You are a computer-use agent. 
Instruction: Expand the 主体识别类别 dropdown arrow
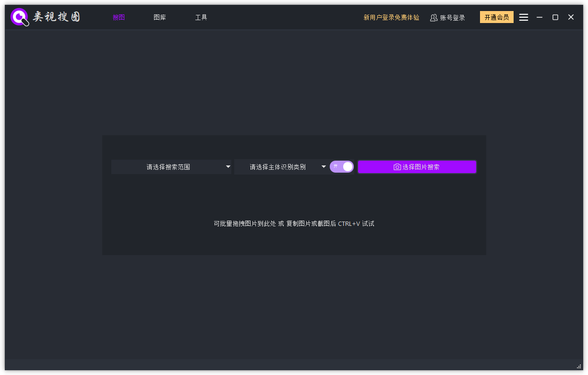(324, 167)
